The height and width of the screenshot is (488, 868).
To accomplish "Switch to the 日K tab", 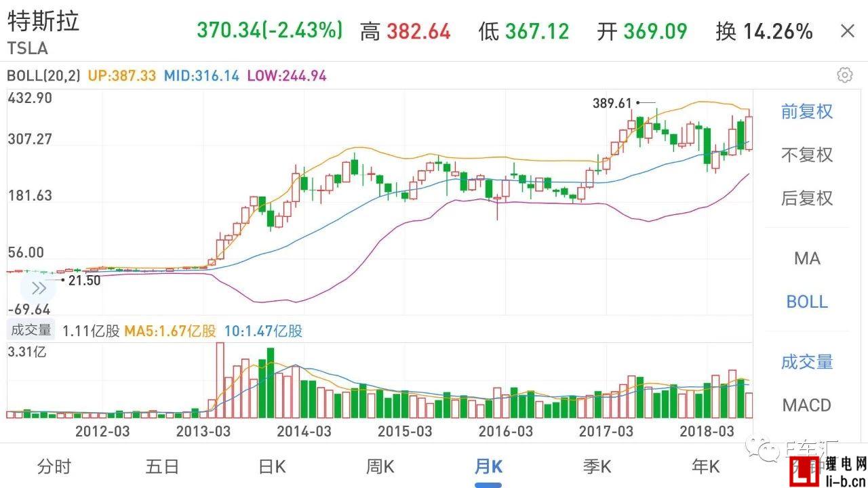I will coord(271,466).
